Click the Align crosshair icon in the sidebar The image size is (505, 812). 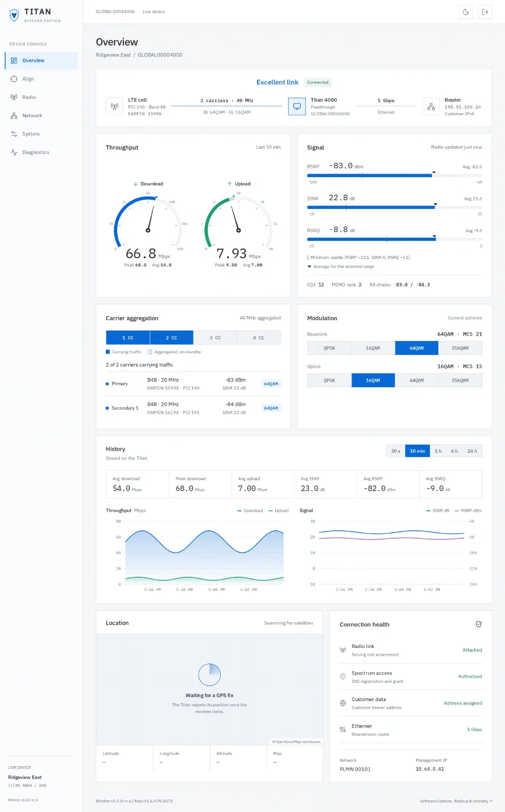click(14, 79)
